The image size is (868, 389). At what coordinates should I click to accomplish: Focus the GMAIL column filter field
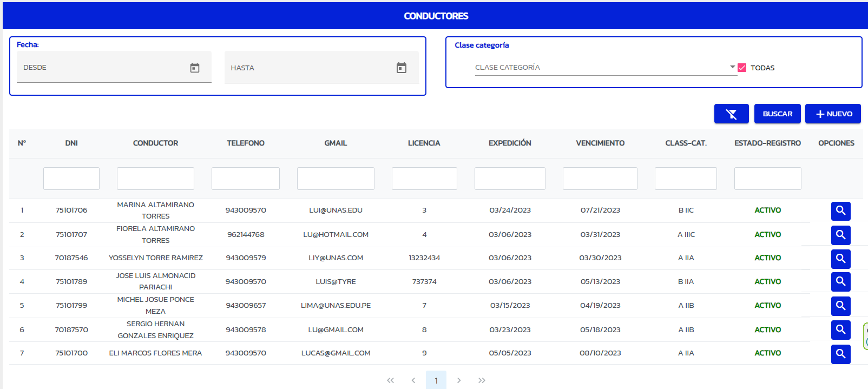click(x=336, y=179)
